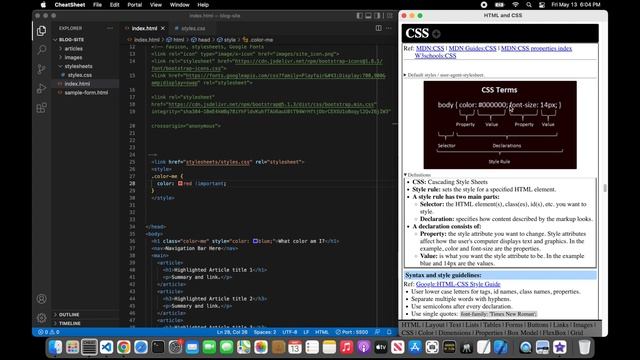Click the plus icon beside CSS heading
This screenshot has height=360, width=640.
(x=436, y=34)
